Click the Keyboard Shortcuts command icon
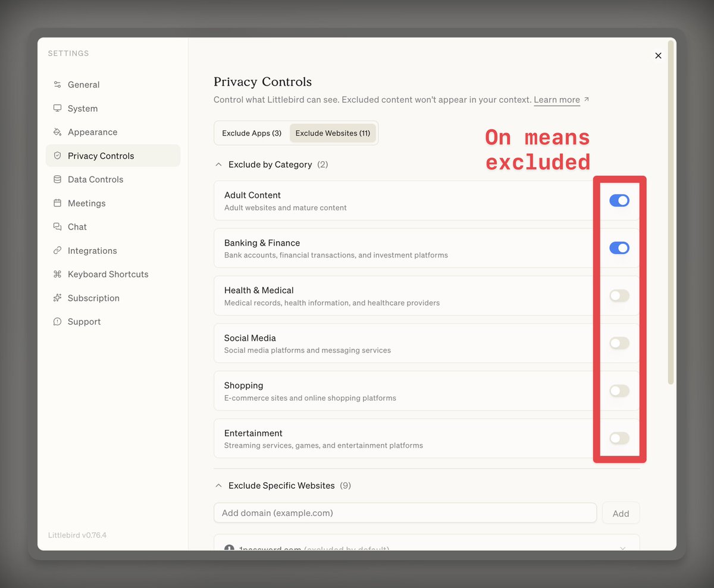The width and height of the screenshot is (714, 588). 57,274
